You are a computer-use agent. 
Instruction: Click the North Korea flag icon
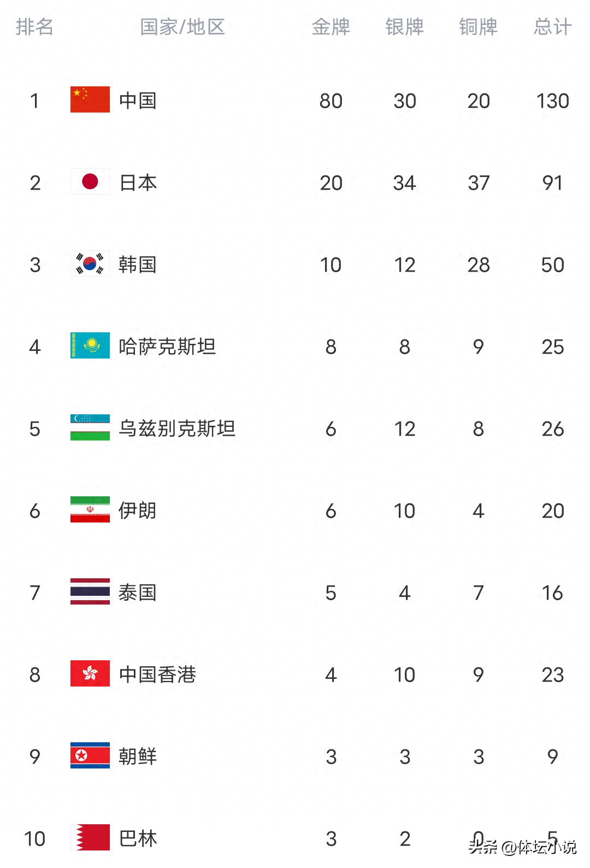click(90, 756)
